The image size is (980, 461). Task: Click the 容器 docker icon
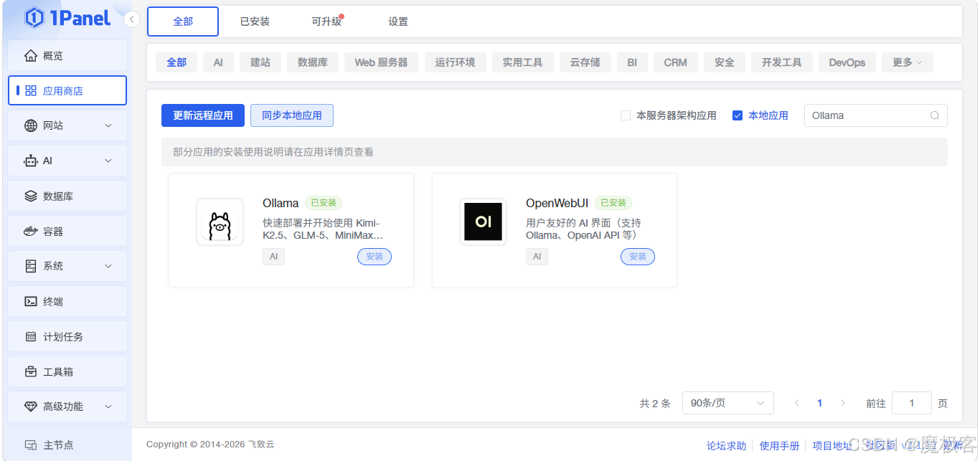pos(30,231)
